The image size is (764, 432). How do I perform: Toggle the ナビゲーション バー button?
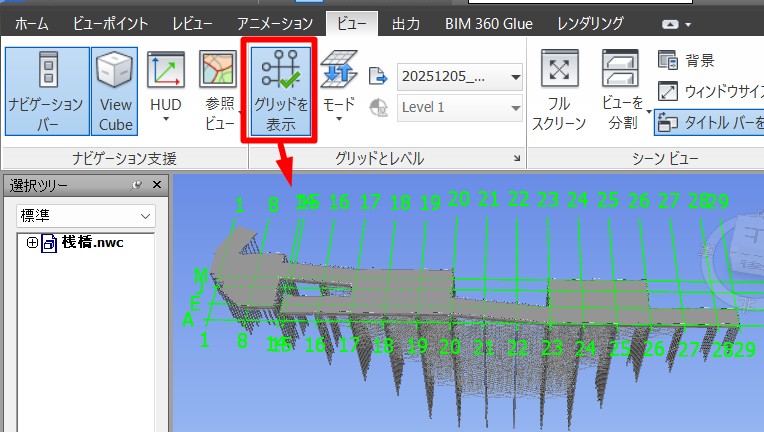(46, 90)
